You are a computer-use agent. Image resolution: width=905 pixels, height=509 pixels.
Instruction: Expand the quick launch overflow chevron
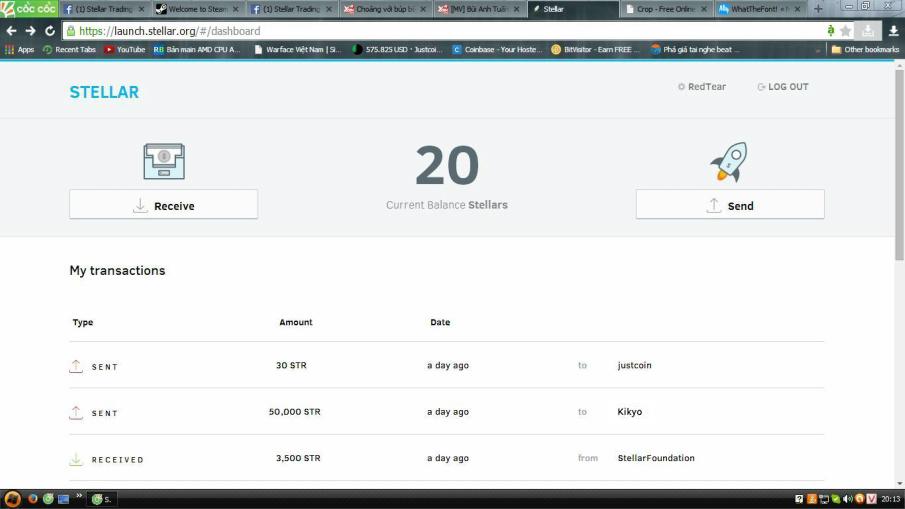click(79, 496)
